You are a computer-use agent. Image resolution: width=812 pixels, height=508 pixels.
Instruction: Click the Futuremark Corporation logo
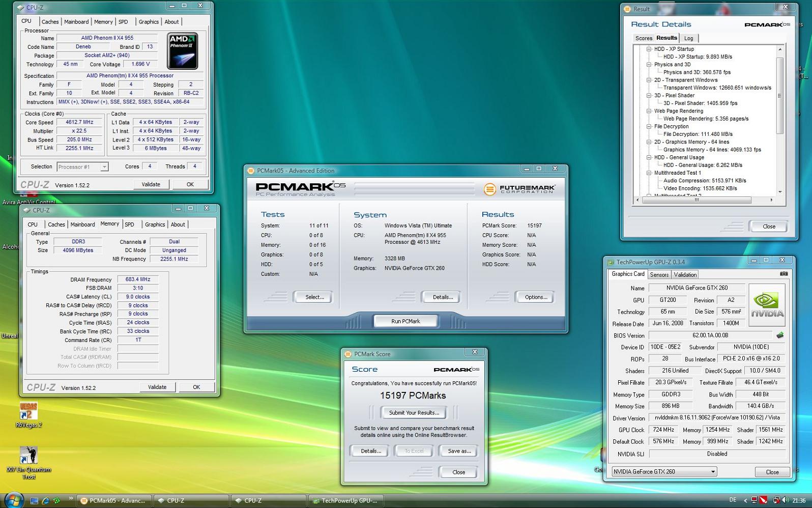[x=519, y=189]
